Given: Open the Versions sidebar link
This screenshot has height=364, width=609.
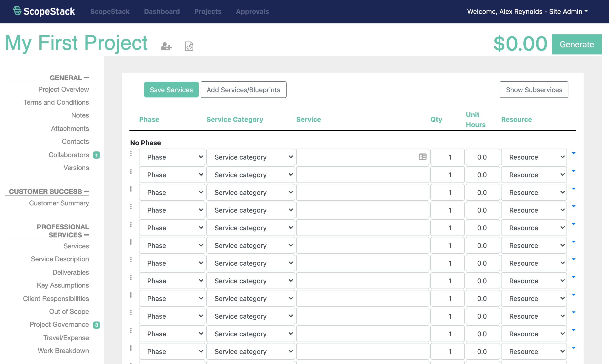Looking at the screenshot, I should point(76,167).
